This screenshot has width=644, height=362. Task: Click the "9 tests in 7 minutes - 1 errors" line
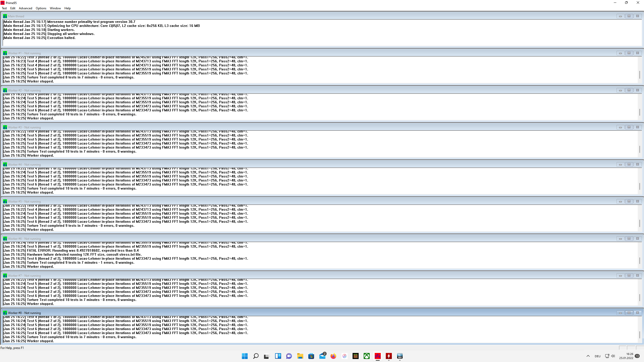pos(69,262)
